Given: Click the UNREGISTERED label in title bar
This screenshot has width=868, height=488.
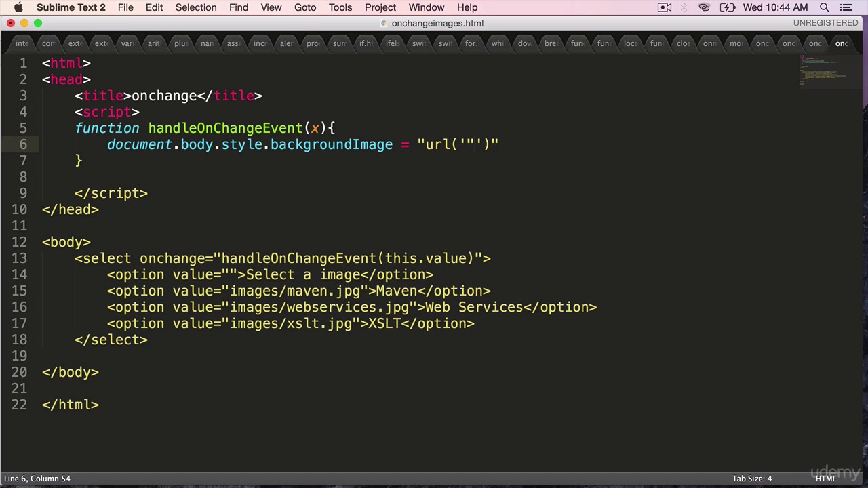Looking at the screenshot, I should 825,23.
